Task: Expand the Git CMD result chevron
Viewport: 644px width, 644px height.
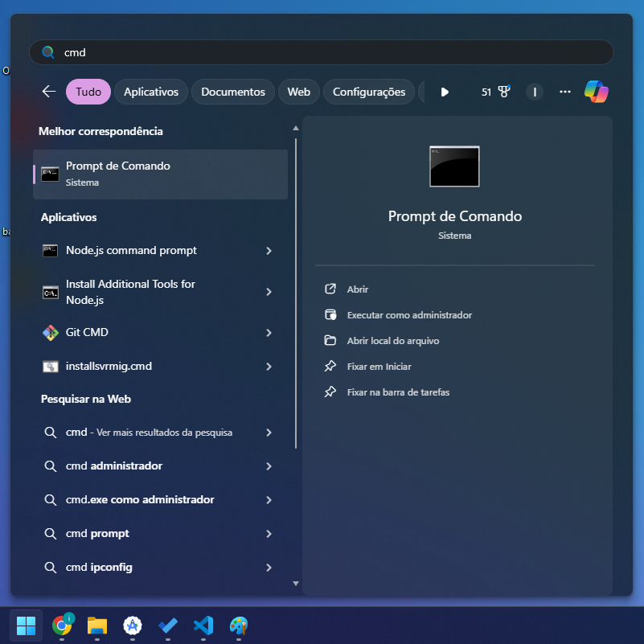Action: [269, 333]
